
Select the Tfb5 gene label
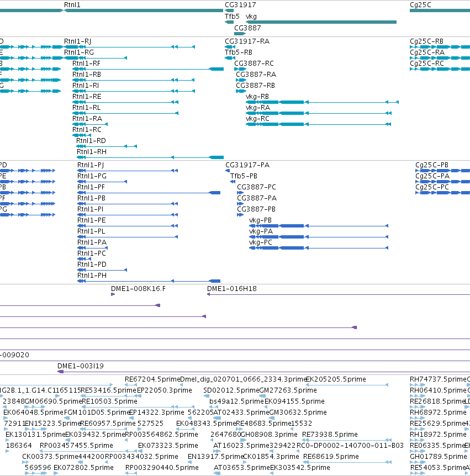[232, 17]
